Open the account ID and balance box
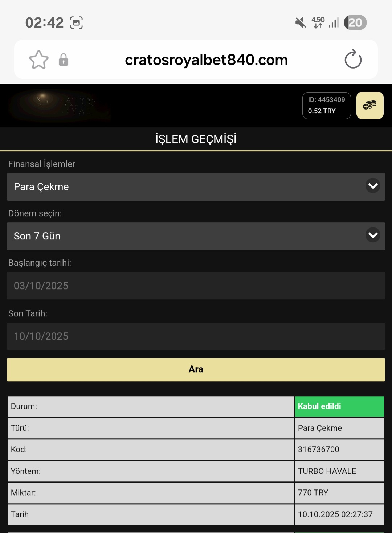Image resolution: width=392 pixels, height=533 pixels. point(326,106)
